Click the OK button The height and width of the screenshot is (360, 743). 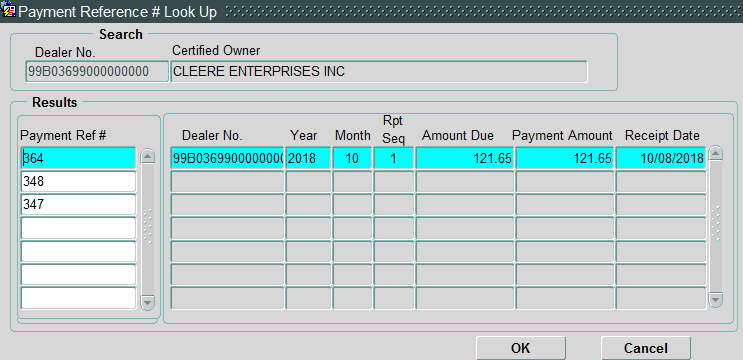pyautogui.click(x=520, y=348)
